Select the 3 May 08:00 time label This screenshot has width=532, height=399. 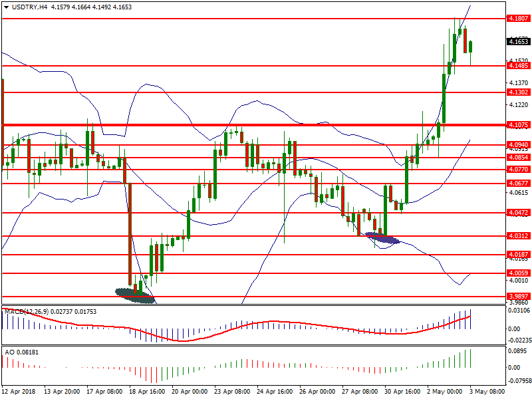point(486,392)
